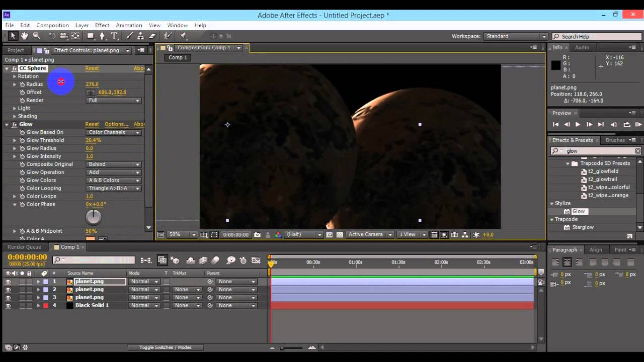The height and width of the screenshot is (362, 644).
Task: Select the Hand tool
Action: (24, 36)
